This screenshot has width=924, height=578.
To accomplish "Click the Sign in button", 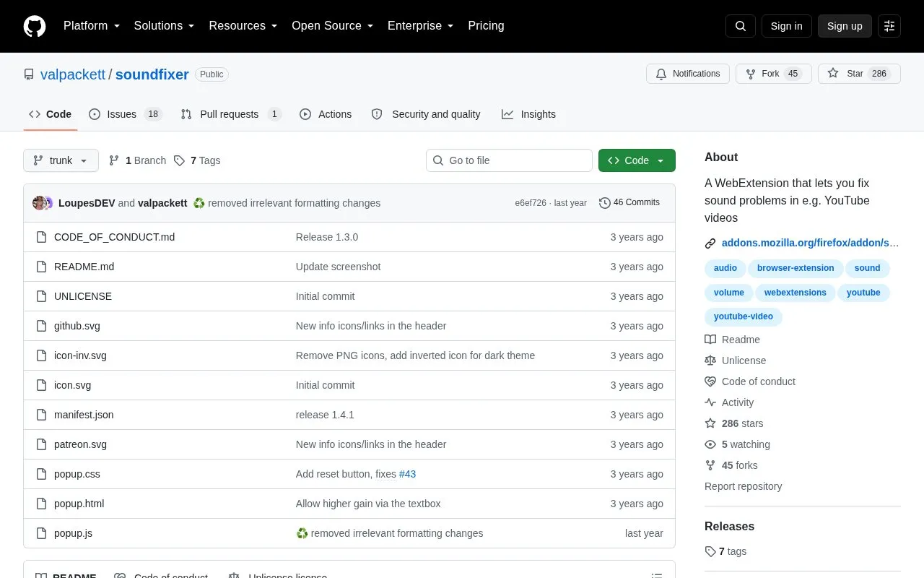I will click(786, 26).
